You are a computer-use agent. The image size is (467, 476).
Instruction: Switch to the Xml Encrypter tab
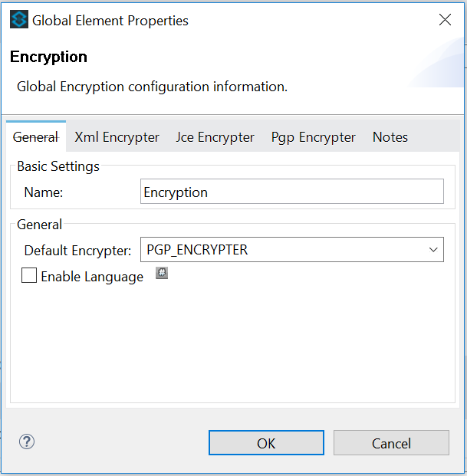click(117, 137)
